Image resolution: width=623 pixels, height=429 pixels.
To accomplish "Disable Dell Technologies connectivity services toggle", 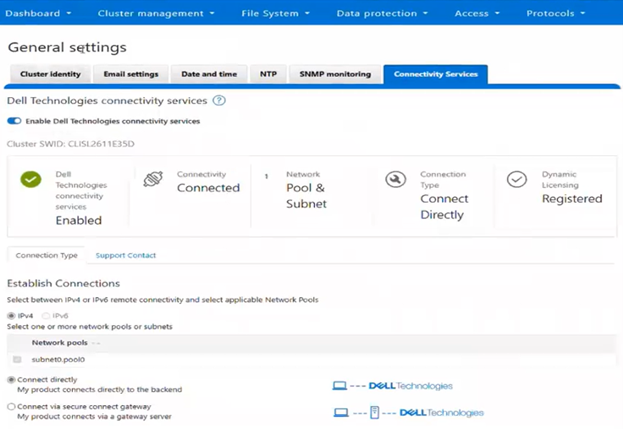I will click(14, 121).
